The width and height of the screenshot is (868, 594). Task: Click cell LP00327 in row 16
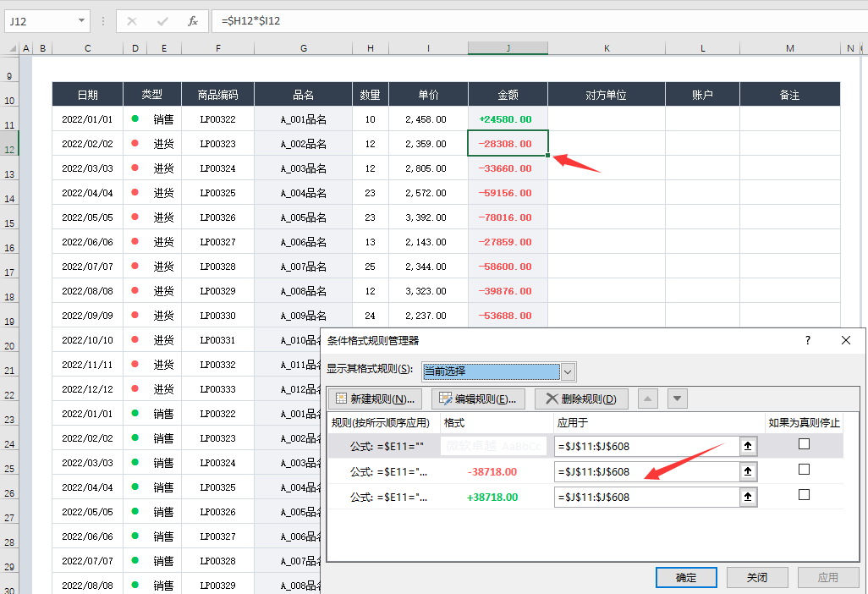tap(217, 242)
